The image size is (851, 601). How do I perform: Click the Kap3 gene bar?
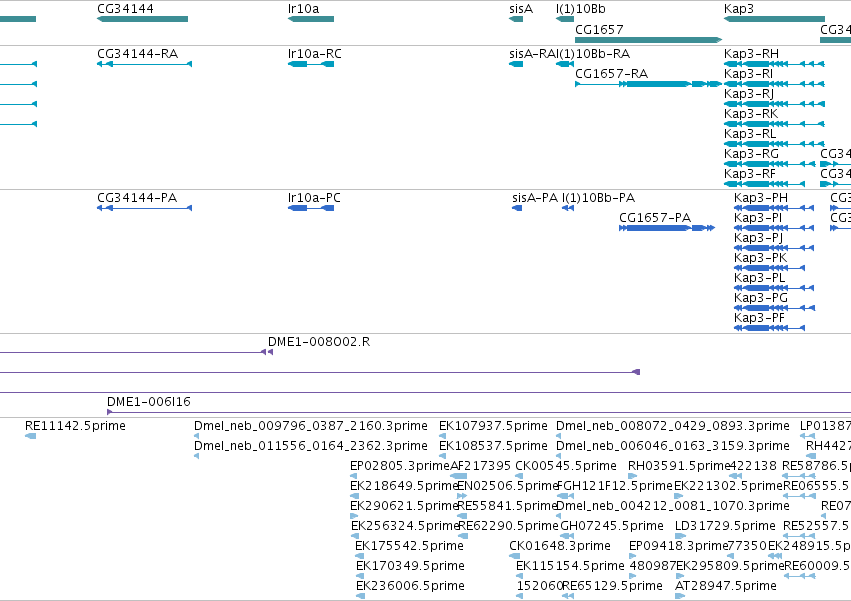(774, 19)
